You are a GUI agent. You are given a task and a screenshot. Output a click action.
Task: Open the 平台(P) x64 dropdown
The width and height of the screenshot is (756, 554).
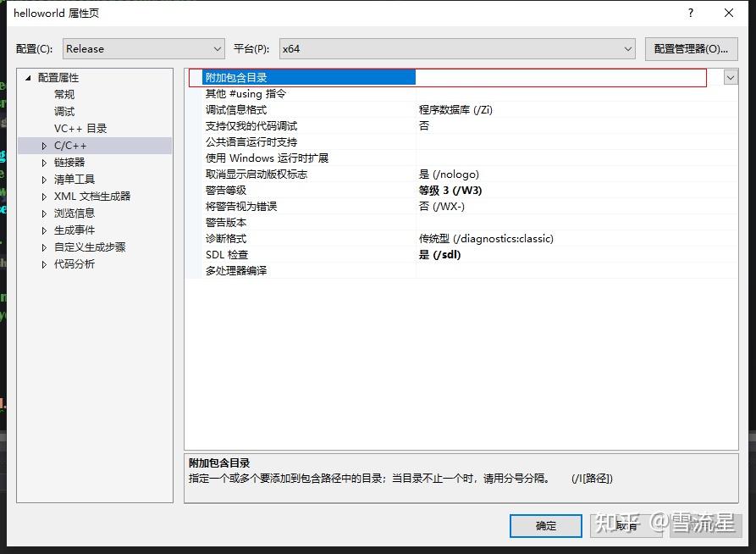pyautogui.click(x=457, y=49)
